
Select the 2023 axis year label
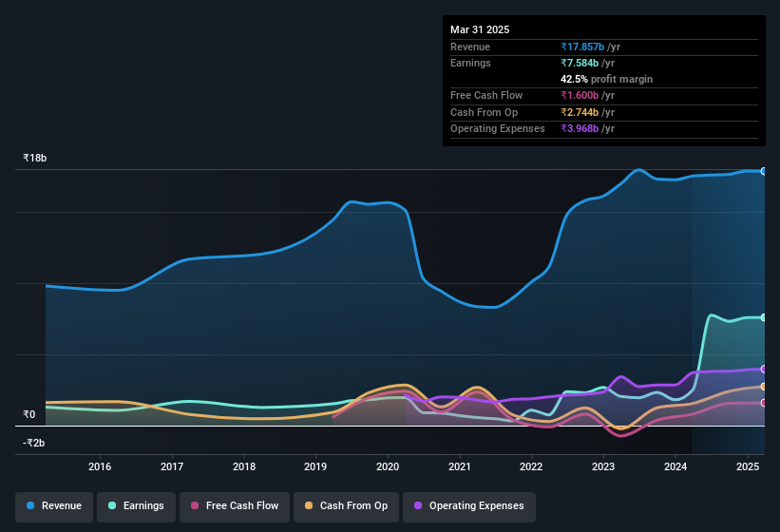coord(603,466)
